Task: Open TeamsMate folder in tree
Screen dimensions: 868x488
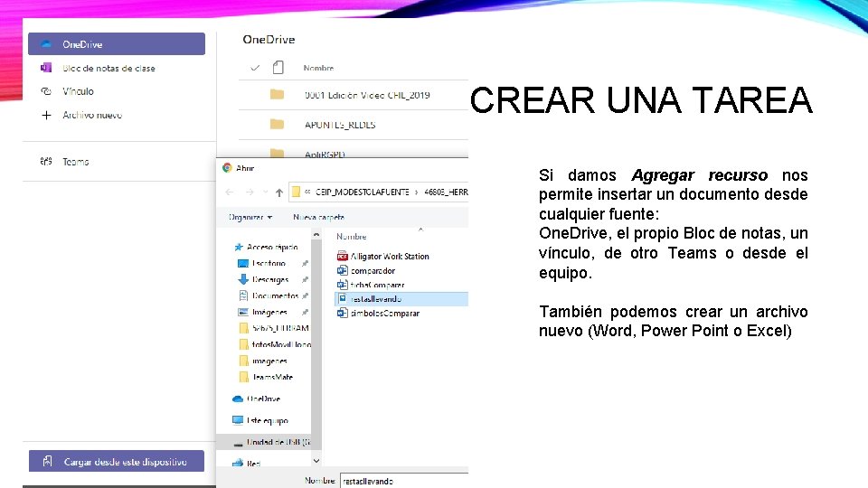Action: (x=272, y=378)
